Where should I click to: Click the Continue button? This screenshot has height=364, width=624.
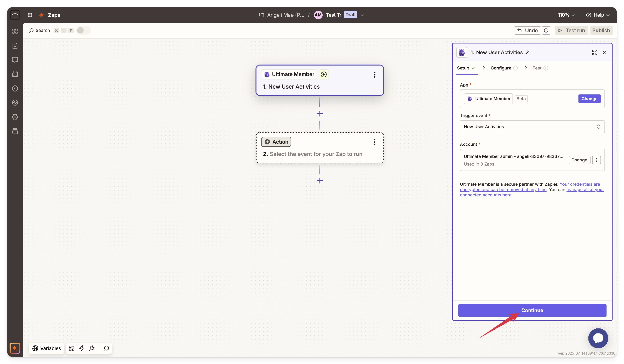pos(532,310)
